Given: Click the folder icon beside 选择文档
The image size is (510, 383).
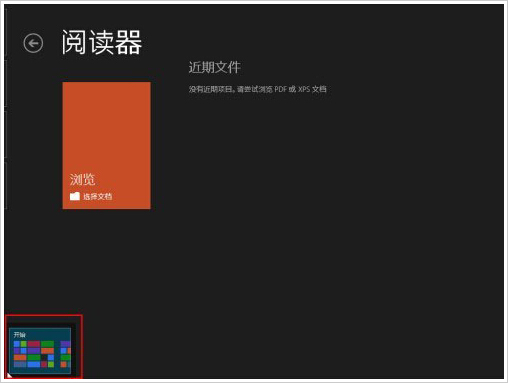Looking at the screenshot, I should [x=75, y=196].
